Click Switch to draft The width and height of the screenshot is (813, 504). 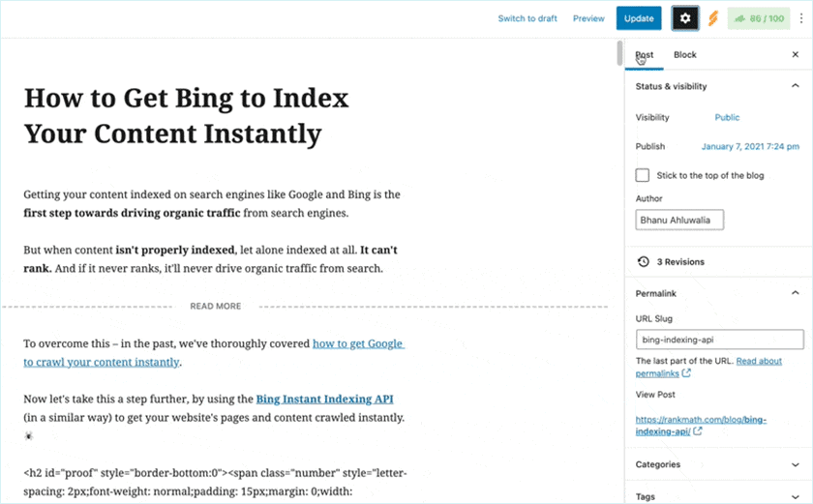[x=527, y=18]
